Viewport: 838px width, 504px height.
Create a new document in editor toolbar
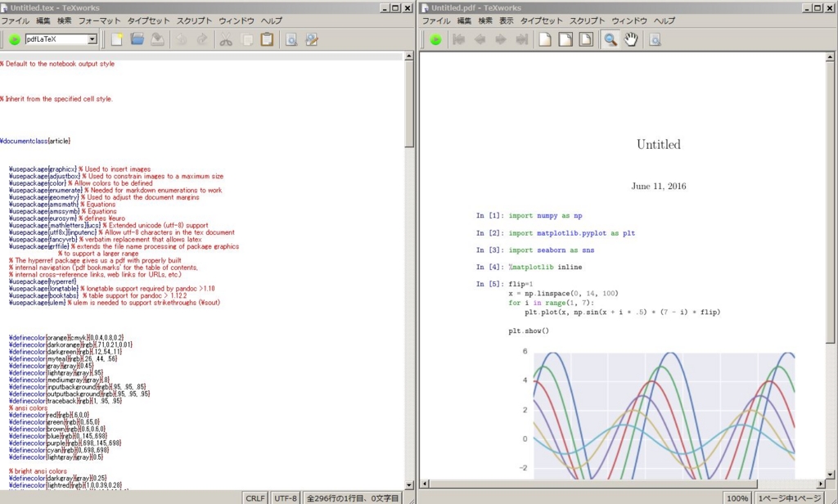click(116, 39)
